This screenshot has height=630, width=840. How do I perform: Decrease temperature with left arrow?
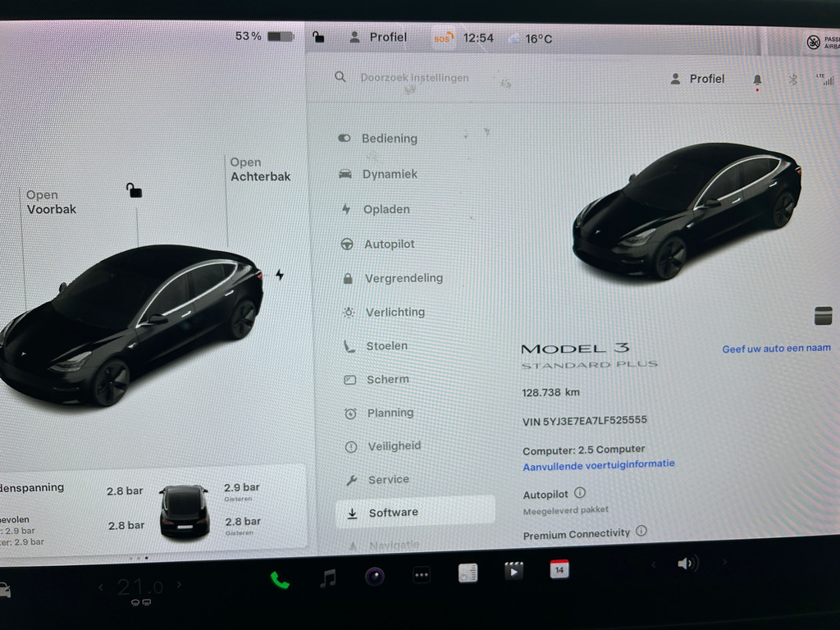pos(101,587)
